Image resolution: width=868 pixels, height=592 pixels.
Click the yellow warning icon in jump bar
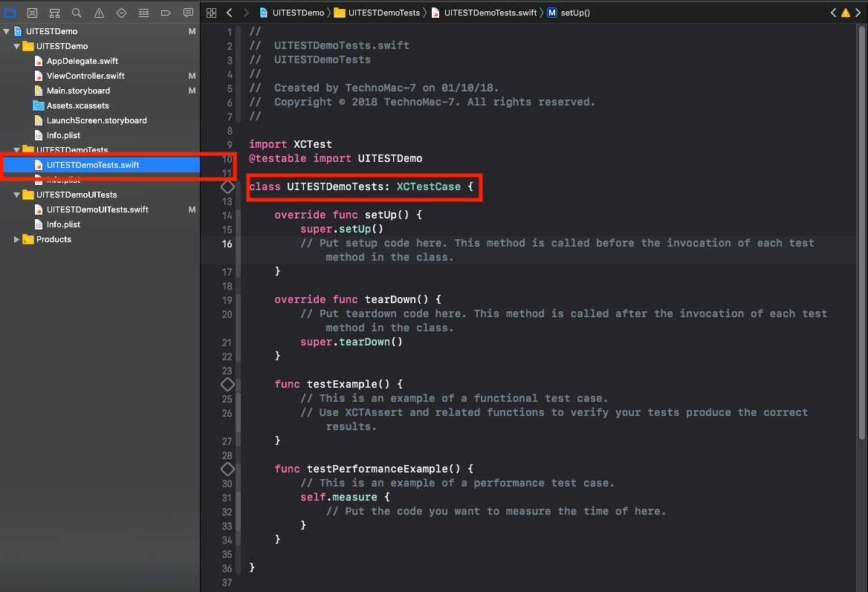(x=845, y=13)
